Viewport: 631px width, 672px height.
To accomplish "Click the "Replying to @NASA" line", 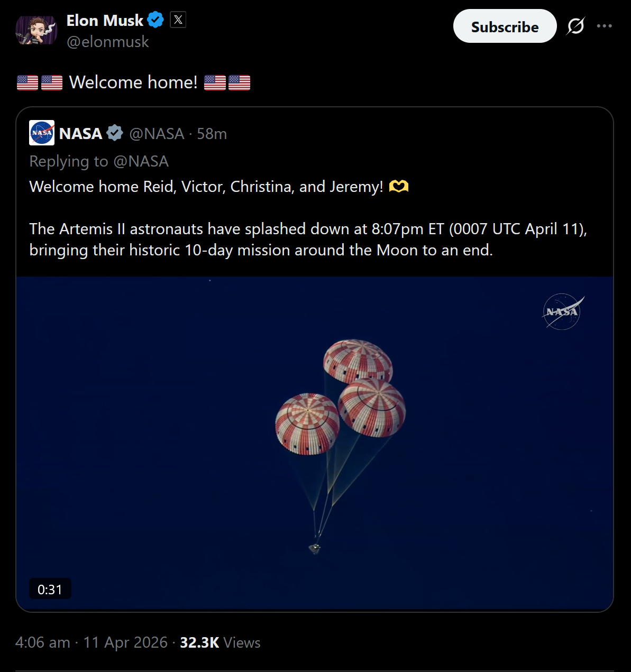I will pyautogui.click(x=99, y=161).
